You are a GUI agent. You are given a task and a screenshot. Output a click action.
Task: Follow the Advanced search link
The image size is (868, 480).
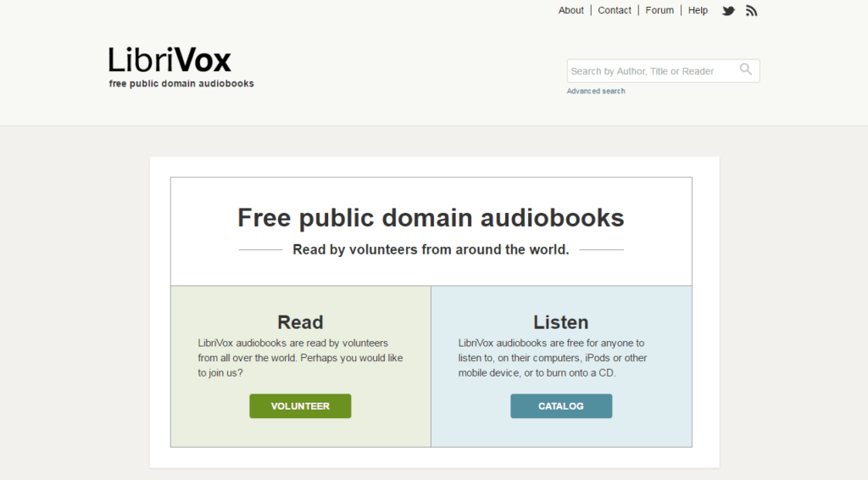(x=596, y=91)
